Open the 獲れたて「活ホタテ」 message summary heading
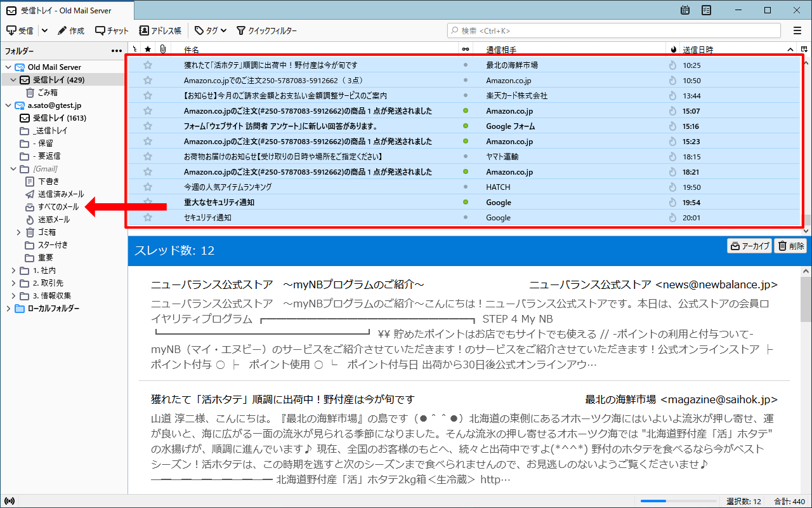This screenshot has height=508, width=812. [x=282, y=399]
